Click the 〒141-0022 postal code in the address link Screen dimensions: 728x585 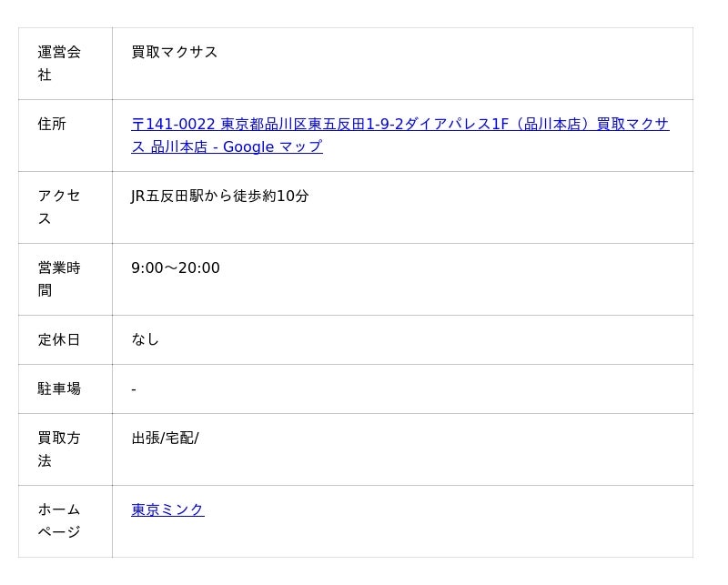pos(173,124)
